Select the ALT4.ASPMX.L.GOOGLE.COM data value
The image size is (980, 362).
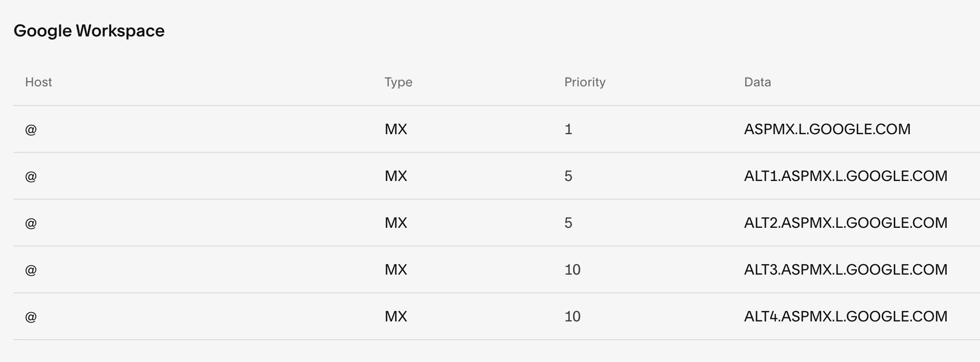(x=845, y=317)
